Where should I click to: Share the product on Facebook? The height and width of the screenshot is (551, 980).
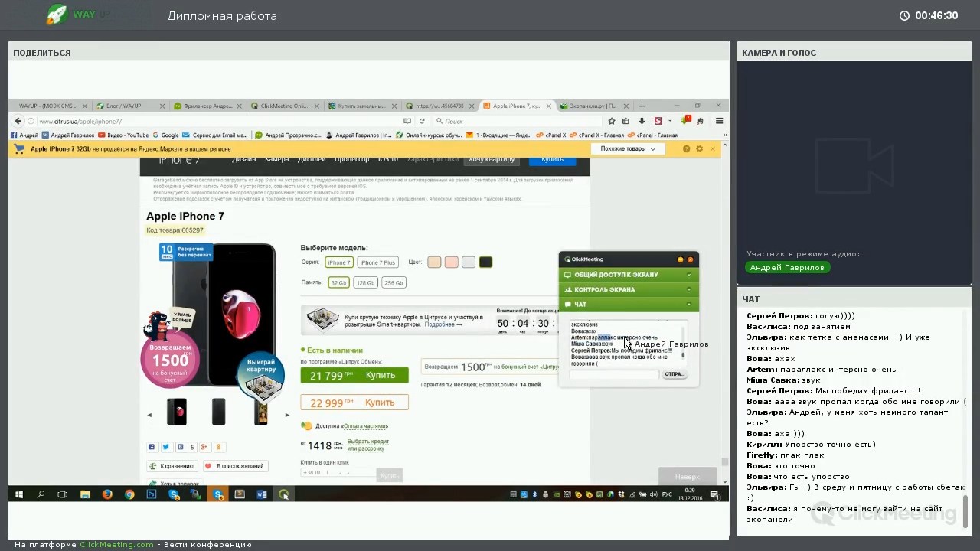[152, 447]
